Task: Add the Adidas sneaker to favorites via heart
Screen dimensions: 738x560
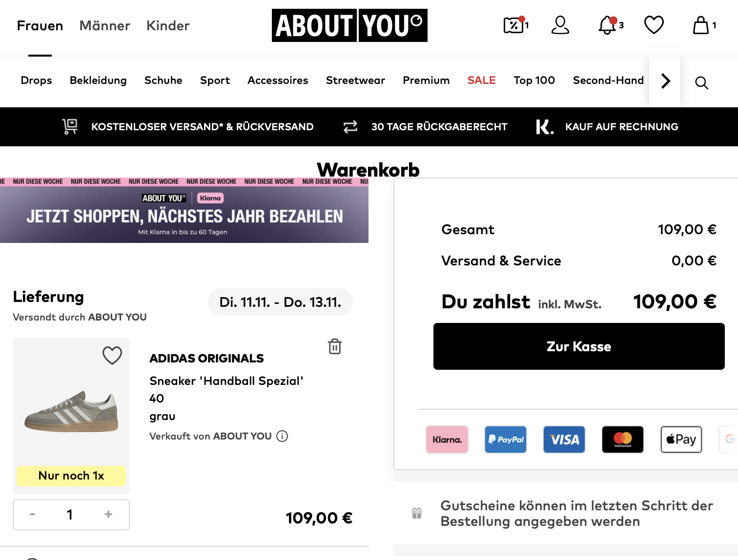Action: 112,356
